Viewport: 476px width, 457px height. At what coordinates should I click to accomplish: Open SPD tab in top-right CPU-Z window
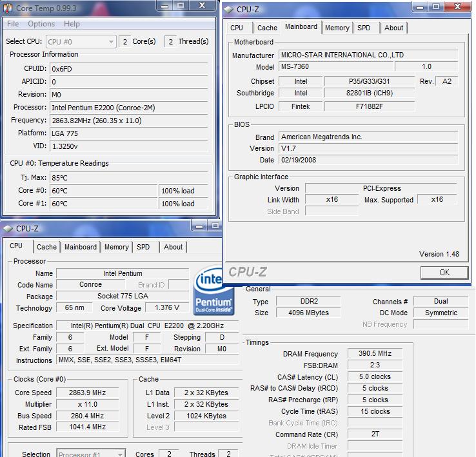coord(364,28)
